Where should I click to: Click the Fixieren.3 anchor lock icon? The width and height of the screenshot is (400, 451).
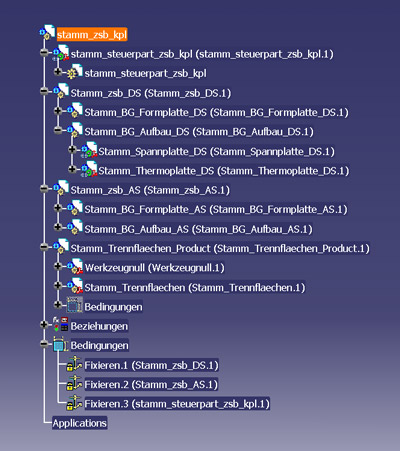tap(74, 402)
